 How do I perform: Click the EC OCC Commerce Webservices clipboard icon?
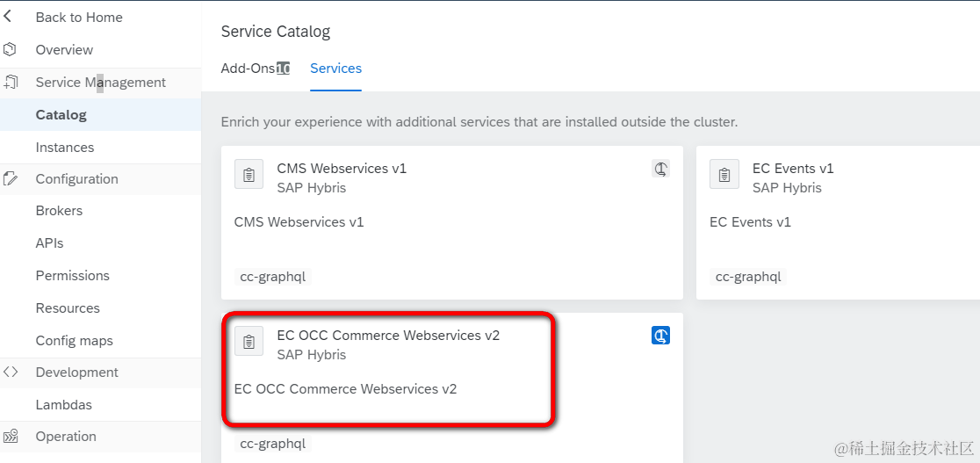point(249,341)
